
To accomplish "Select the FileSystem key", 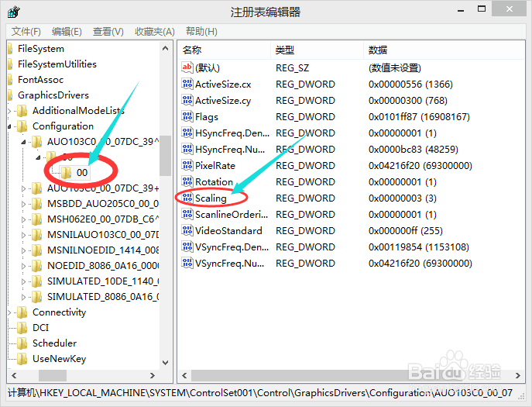I will click(x=41, y=49).
